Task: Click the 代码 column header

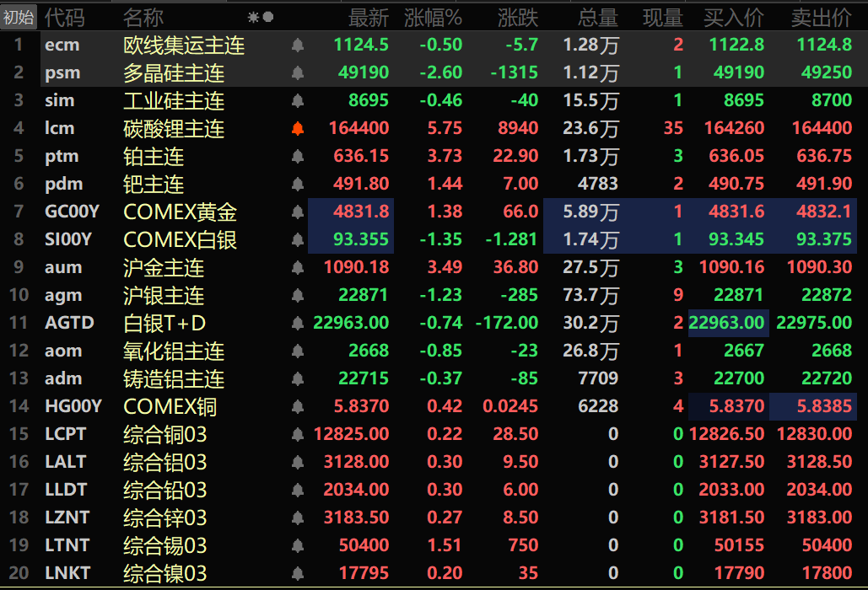Action: tap(64, 17)
